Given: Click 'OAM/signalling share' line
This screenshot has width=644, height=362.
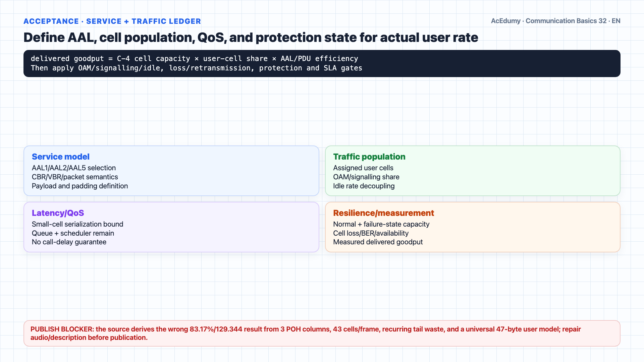Looking at the screenshot, I should (366, 177).
